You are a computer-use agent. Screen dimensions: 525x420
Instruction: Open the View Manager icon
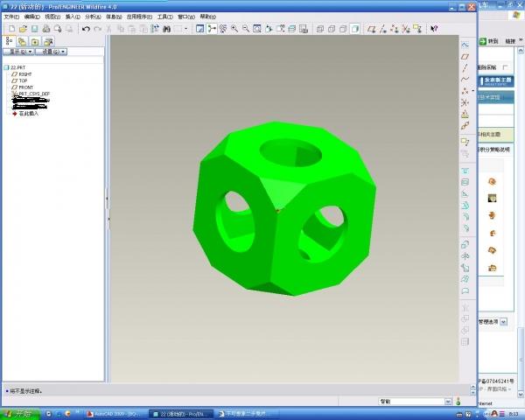pos(304,29)
